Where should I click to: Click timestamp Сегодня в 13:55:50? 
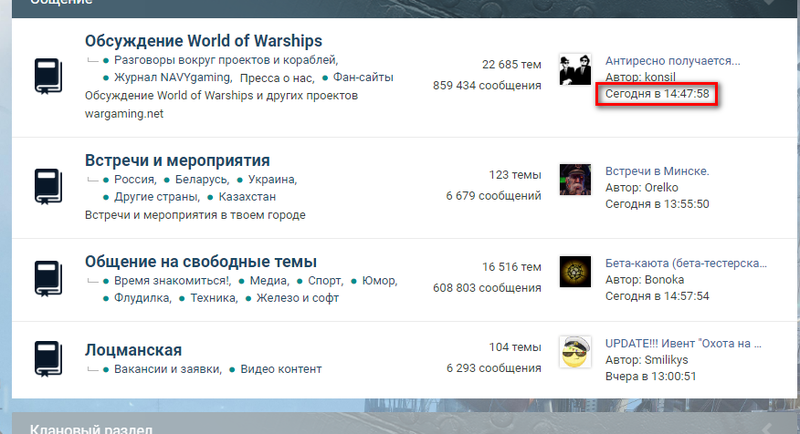(657, 204)
